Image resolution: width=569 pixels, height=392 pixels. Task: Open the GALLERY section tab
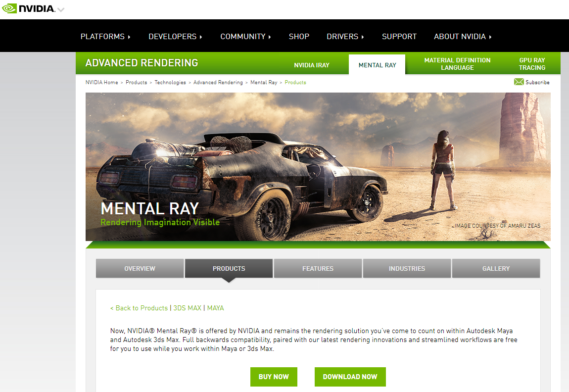pyautogui.click(x=496, y=268)
